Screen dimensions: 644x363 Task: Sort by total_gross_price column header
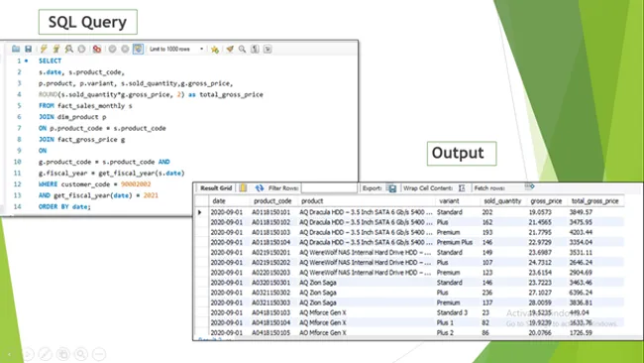click(x=594, y=201)
